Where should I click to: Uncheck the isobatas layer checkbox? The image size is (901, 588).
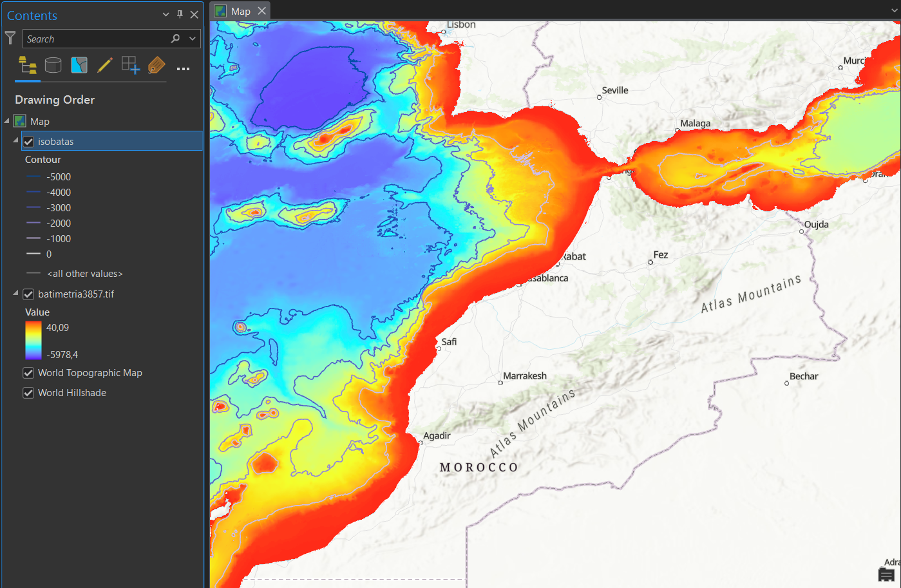point(28,142)
